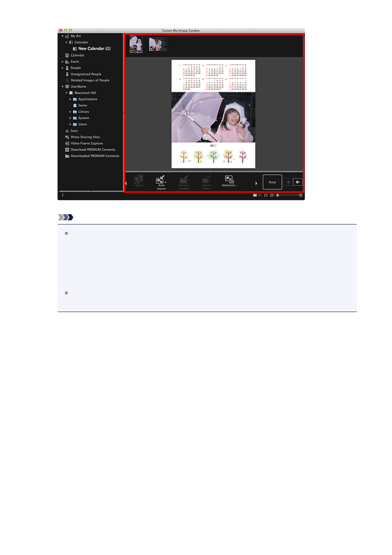
Task: Open Photo Sharing Sites icon
Action: pyautogui.click(x=67, y=137)
